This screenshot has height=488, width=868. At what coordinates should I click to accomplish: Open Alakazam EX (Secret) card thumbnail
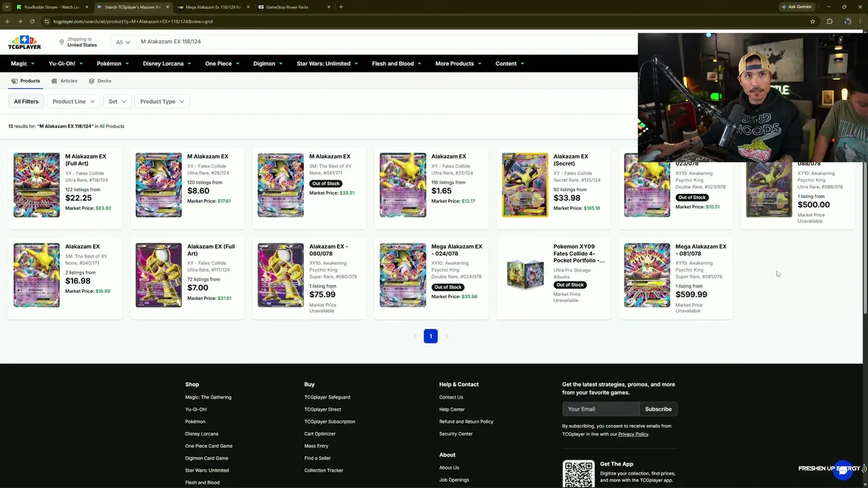(525, 185)
